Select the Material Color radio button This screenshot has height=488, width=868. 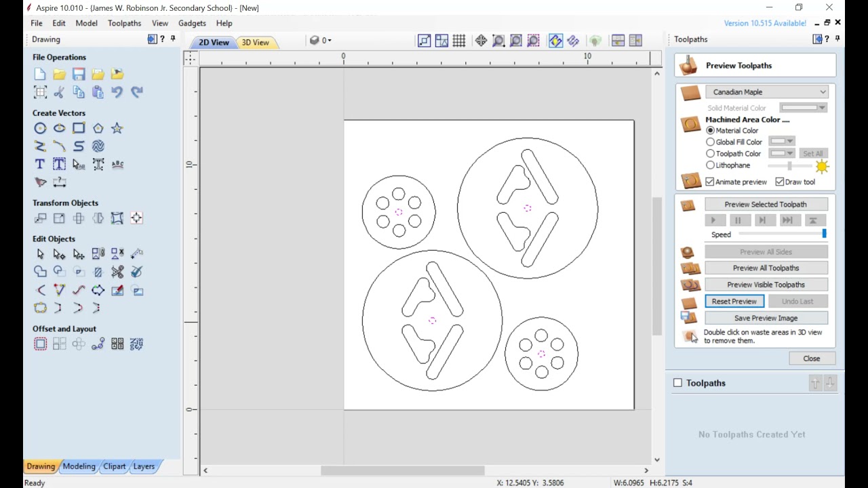(710, 130)
